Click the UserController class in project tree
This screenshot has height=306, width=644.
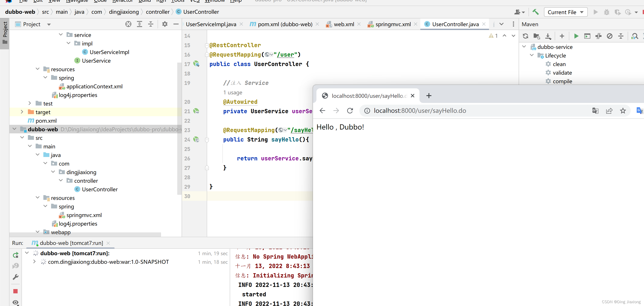coord(100,189)
